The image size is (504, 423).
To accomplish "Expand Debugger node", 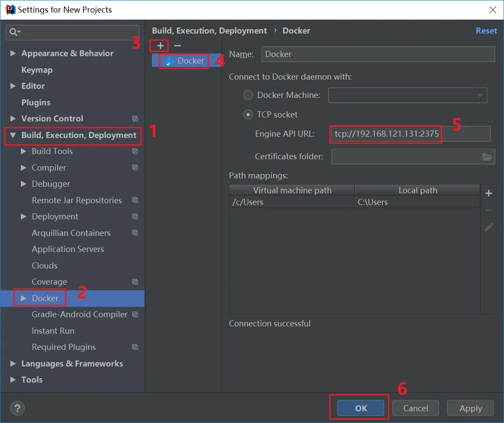I will pyautogui.click(x=23, y=184).
